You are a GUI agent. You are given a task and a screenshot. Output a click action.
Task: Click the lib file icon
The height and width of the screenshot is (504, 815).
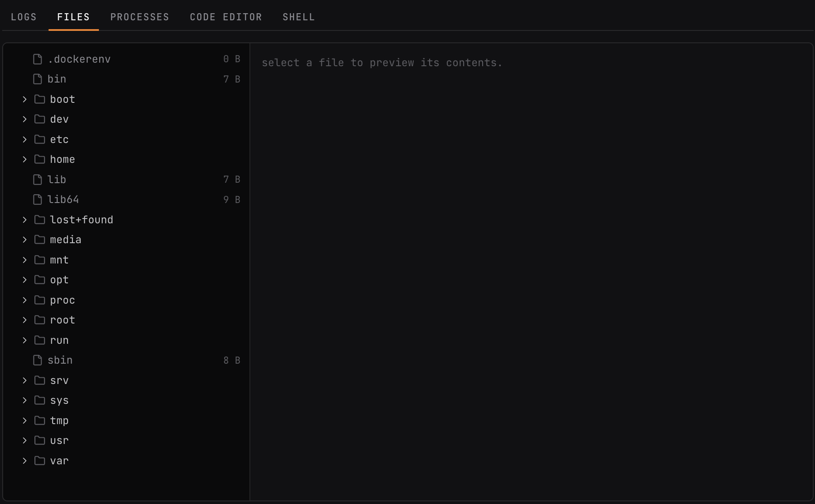click(x=38, y=180)
